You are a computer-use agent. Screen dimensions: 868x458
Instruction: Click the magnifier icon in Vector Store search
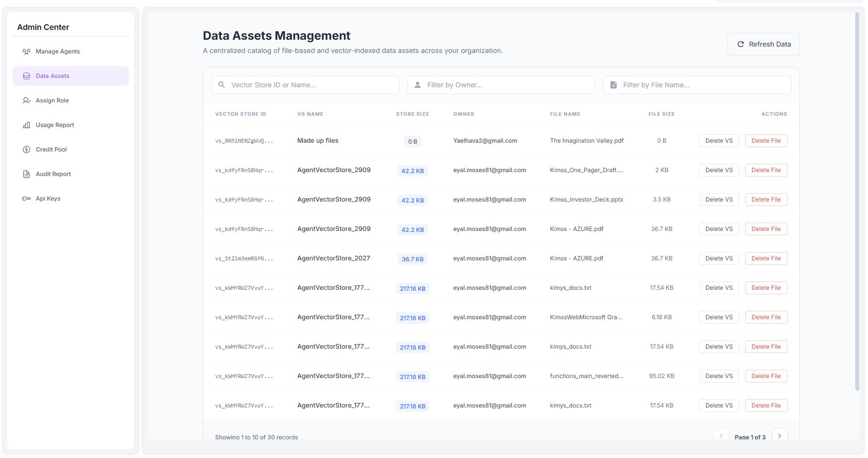(221, 84)
